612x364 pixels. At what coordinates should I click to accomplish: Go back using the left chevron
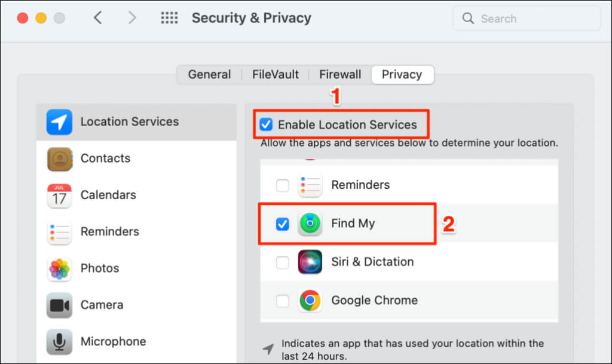(98, 18)
